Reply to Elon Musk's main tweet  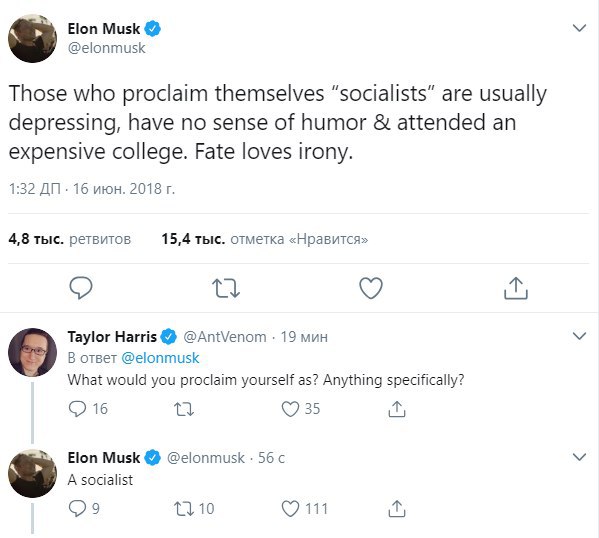pos(81,288)
